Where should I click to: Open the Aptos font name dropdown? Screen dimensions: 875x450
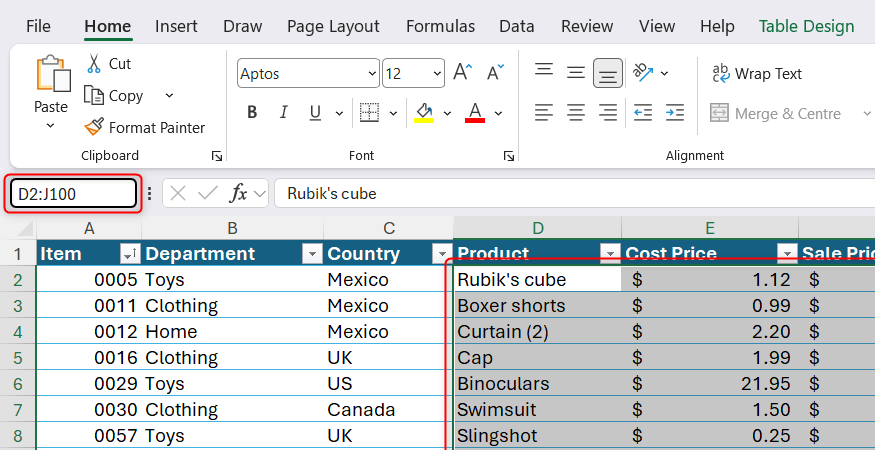click(372, 74)
